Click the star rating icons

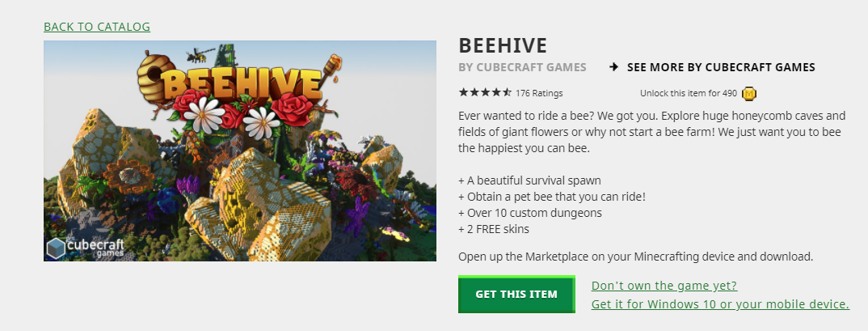tap(485, 92)
